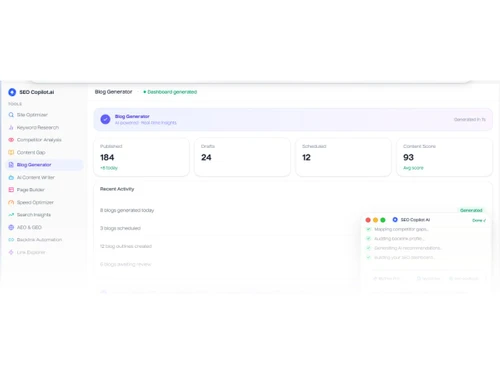Select Speed Optimizer text in sidebar
The height and width of the screenshot is (375, 500).
tap(35, 202)
